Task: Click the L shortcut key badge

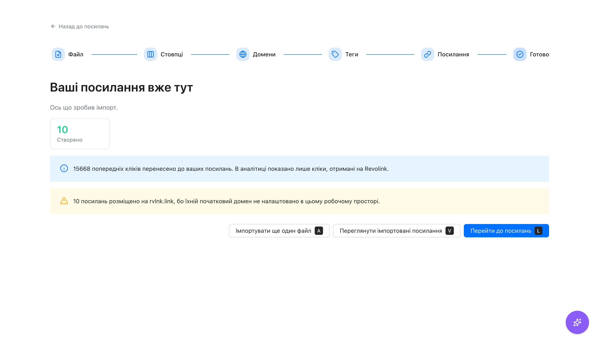Action: click(538, 231)
